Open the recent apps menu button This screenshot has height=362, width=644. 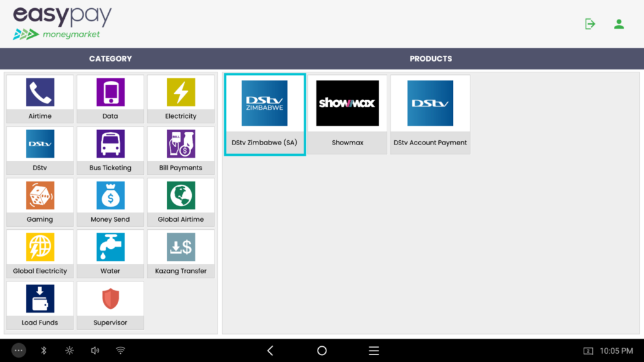click(x=374, y=351)
